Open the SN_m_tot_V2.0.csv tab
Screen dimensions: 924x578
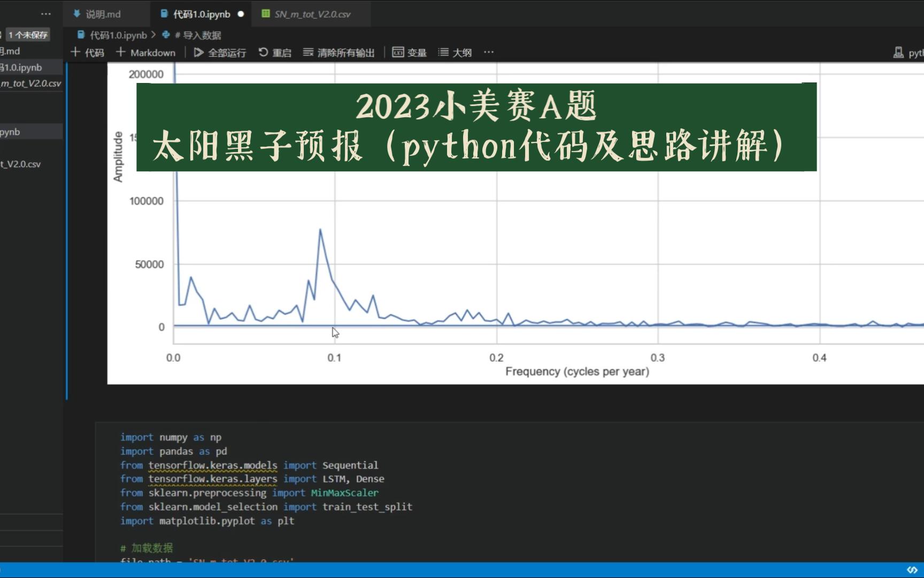[x=312, y=14]
